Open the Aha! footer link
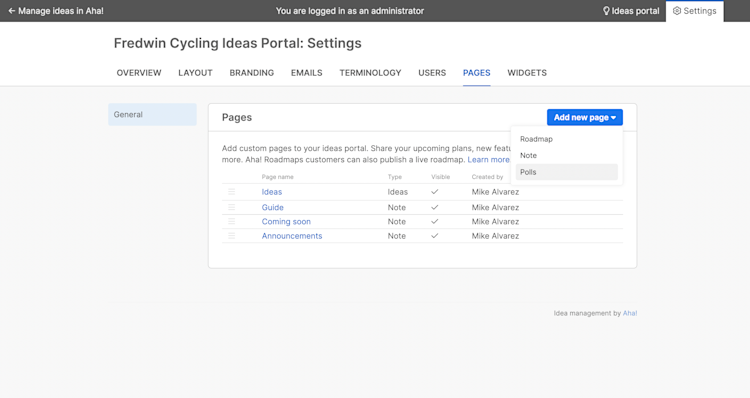Screen dimensions: 750x398 click(x=630, y=313)
